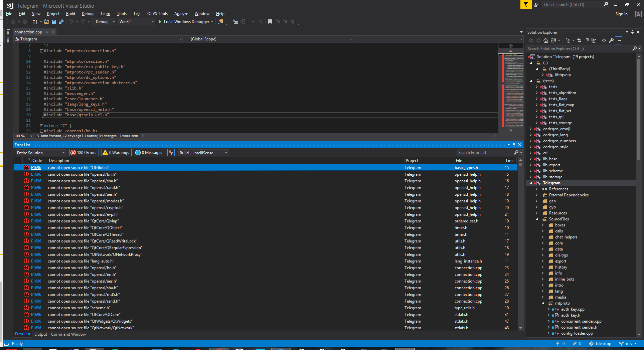Click the Home icon in Solution Explorer
The width and height of the screenshot is (644, 350).
coord(546,40)
